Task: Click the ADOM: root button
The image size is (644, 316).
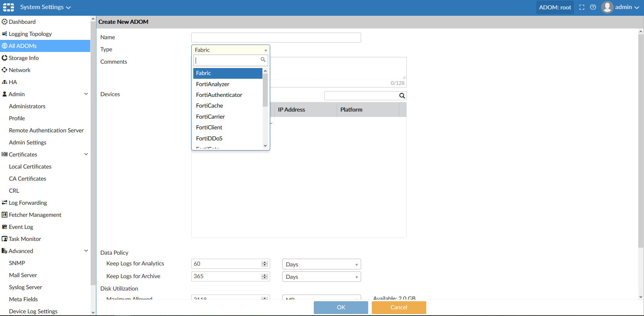Action: (x=555, y=7)
